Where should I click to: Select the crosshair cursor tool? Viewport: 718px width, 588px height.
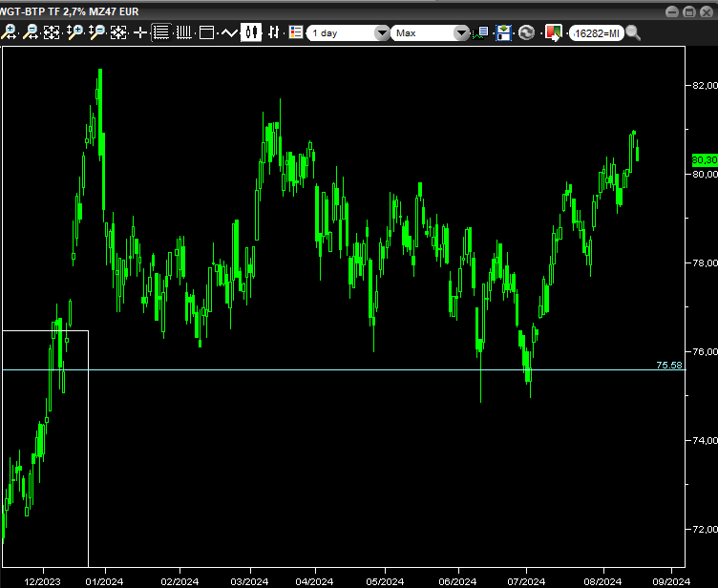[x=140, y=32]
